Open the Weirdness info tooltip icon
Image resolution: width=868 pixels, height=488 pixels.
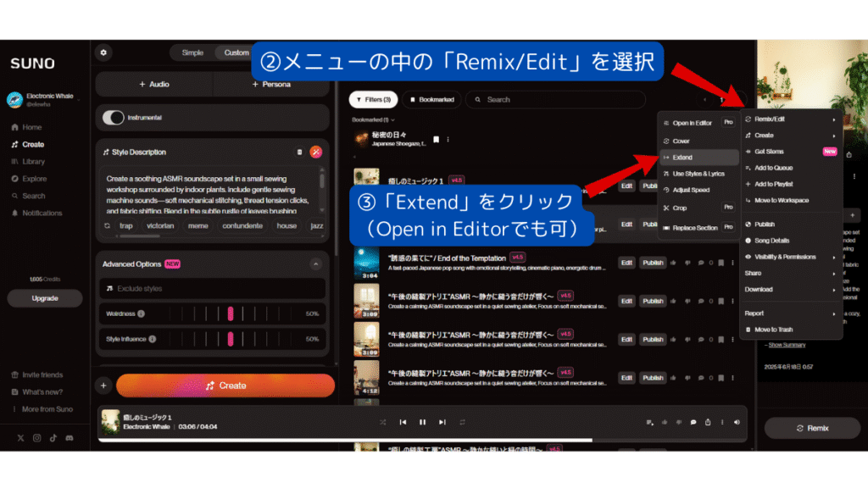[x=142, y=313]
